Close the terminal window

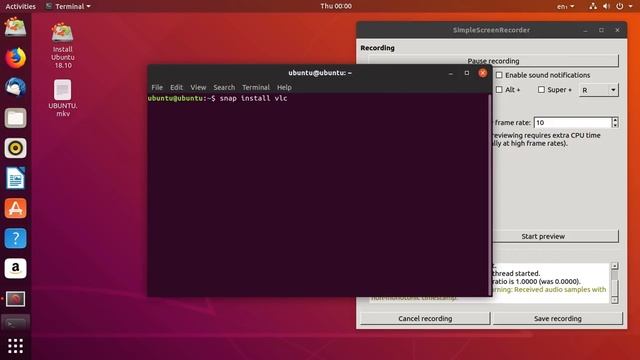[x=482, y=73]
